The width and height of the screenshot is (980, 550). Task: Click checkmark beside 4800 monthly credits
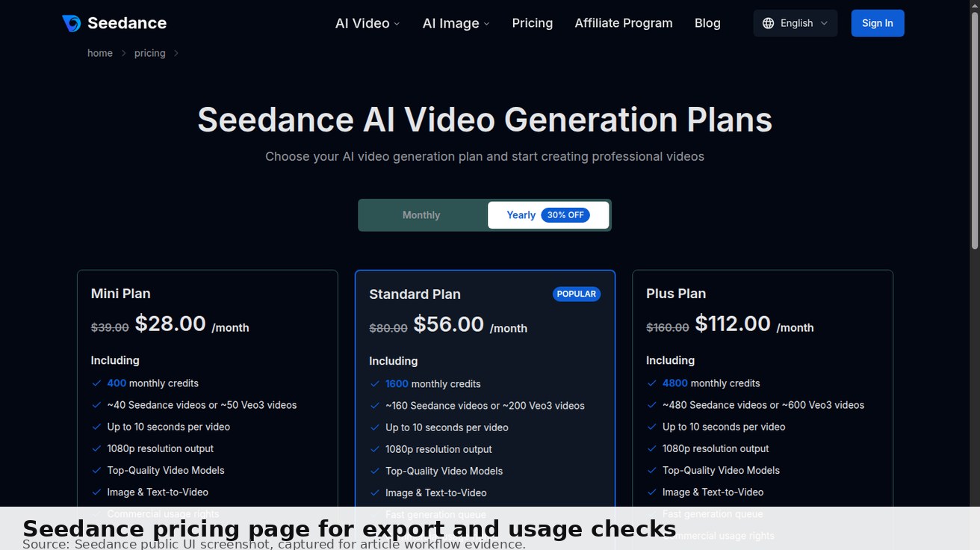click(652, 383)
